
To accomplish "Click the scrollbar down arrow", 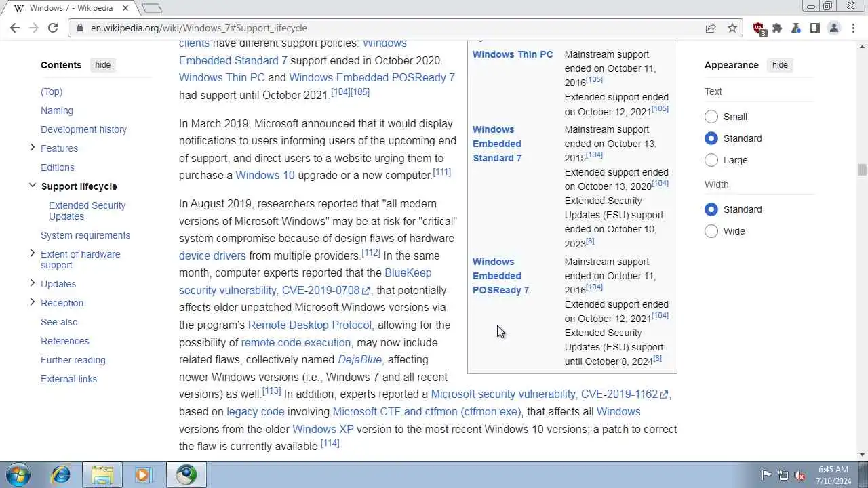I will [x=862, y=455].
